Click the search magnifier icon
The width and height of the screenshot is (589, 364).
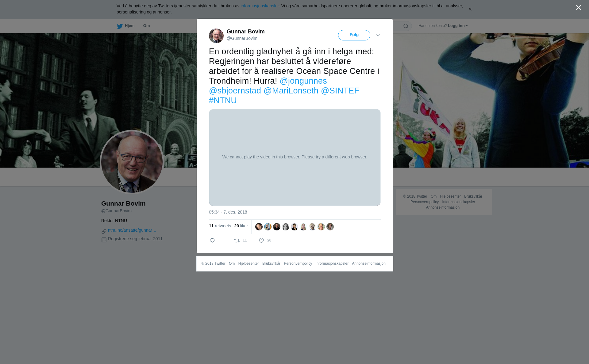point(406,26)
